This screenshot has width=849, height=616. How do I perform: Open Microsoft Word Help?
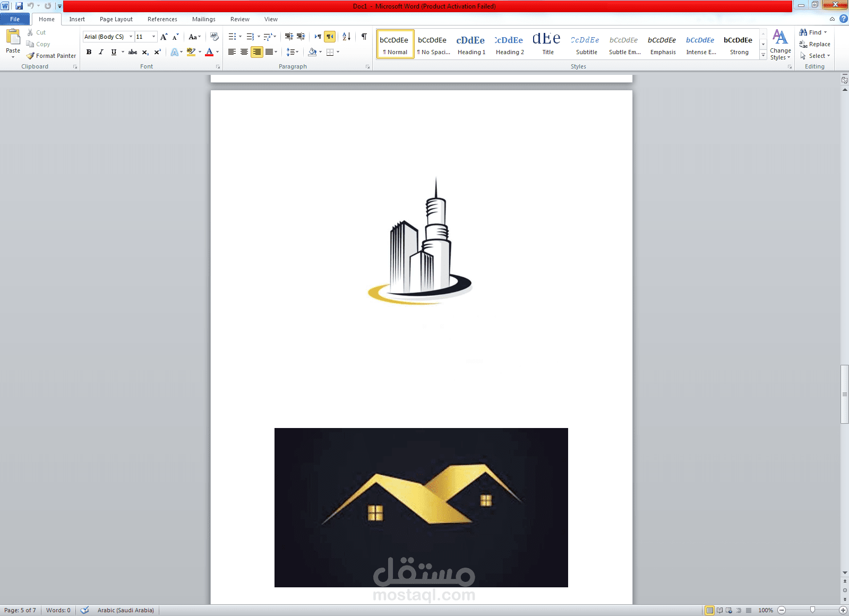(x=843, y=19)
